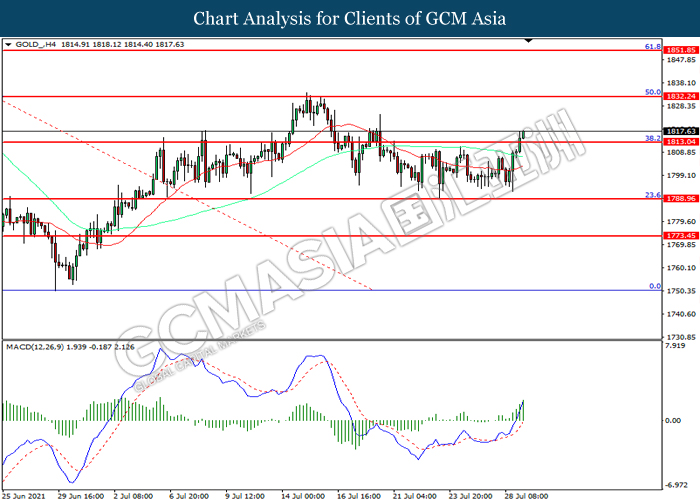Viewport: 700px width, 500px height.
Task: Click the black 1817.63 current price label
Action: coord(681,131)
